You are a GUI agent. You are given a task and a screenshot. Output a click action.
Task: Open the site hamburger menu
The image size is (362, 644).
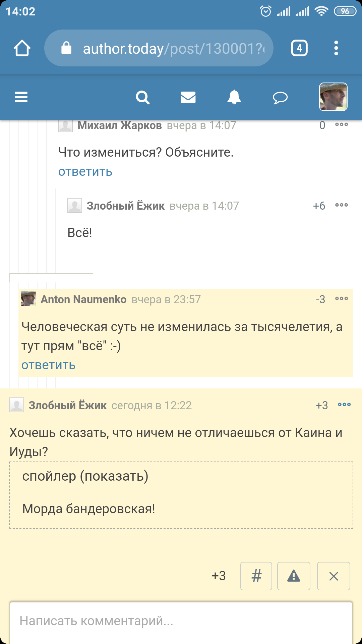[21, 97]
